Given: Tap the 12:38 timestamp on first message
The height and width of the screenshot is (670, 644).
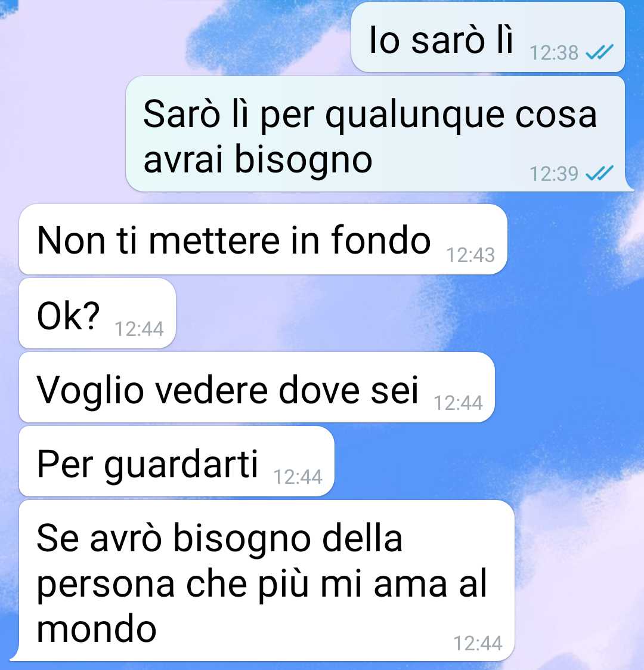Looking at the screenshot, I should pyautogui.click(x=554, y=53).
